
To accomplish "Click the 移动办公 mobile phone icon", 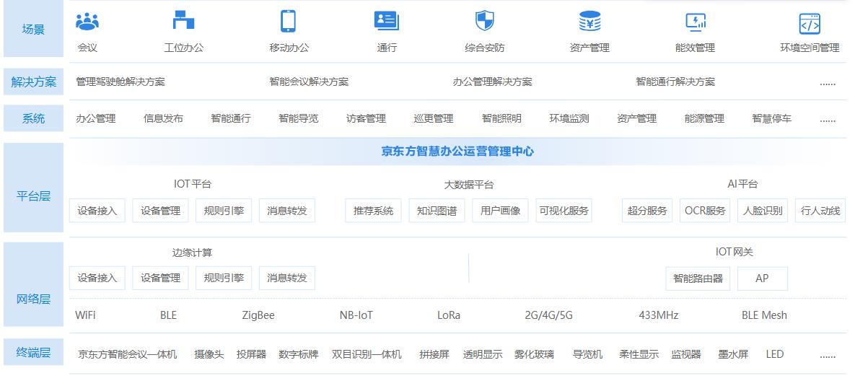I will 289,21.
